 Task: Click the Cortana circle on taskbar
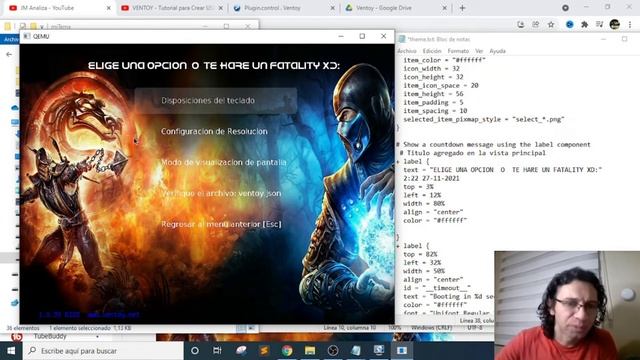(x=195, y=351)
